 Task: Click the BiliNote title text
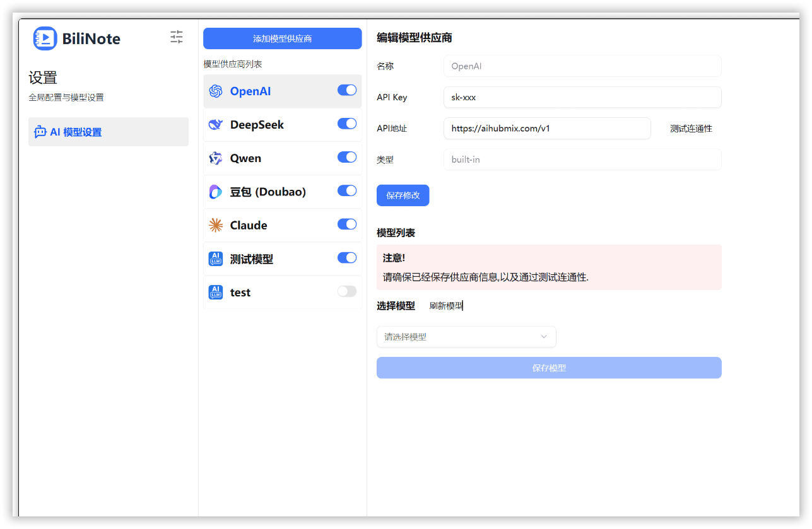(x=91, y=39)
